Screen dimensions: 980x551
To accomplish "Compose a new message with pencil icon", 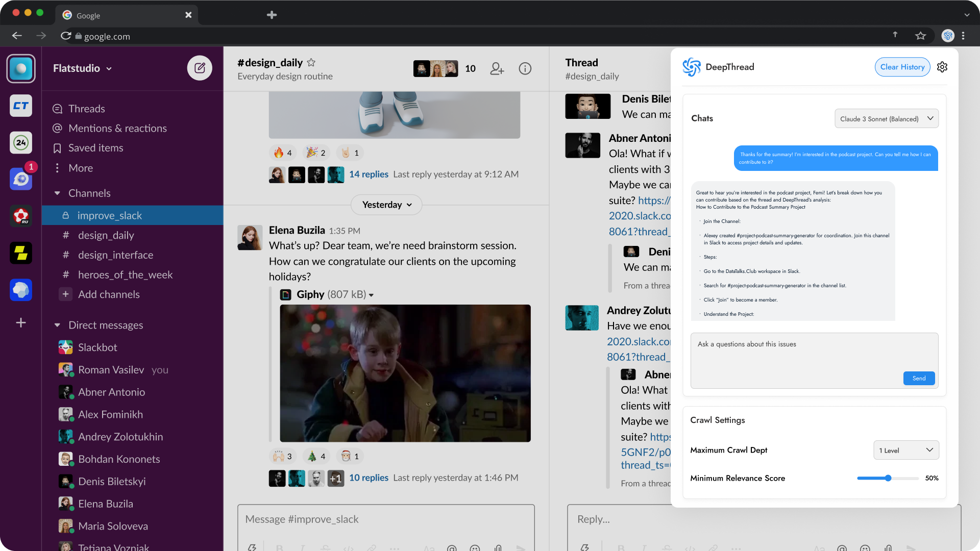I will [200, 68].
